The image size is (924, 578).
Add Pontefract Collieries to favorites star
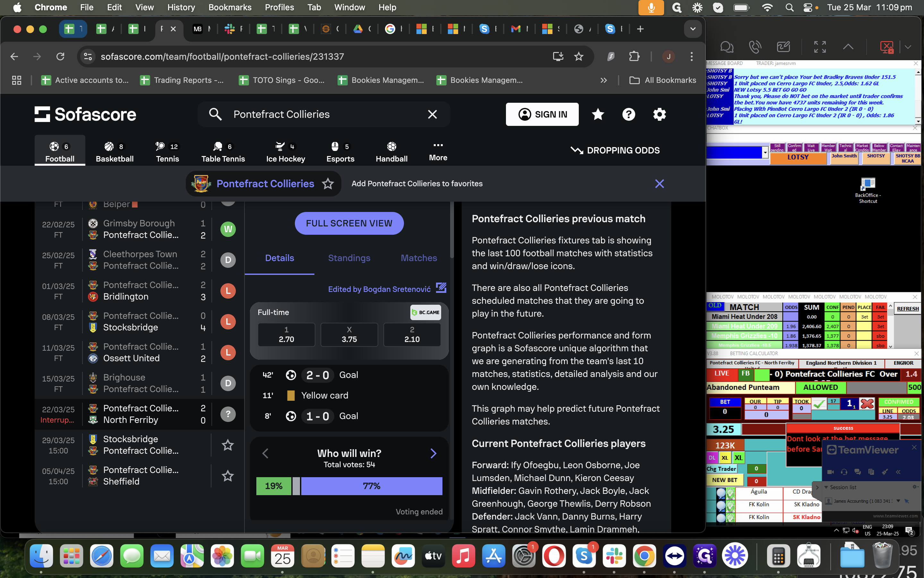point(328,184)
